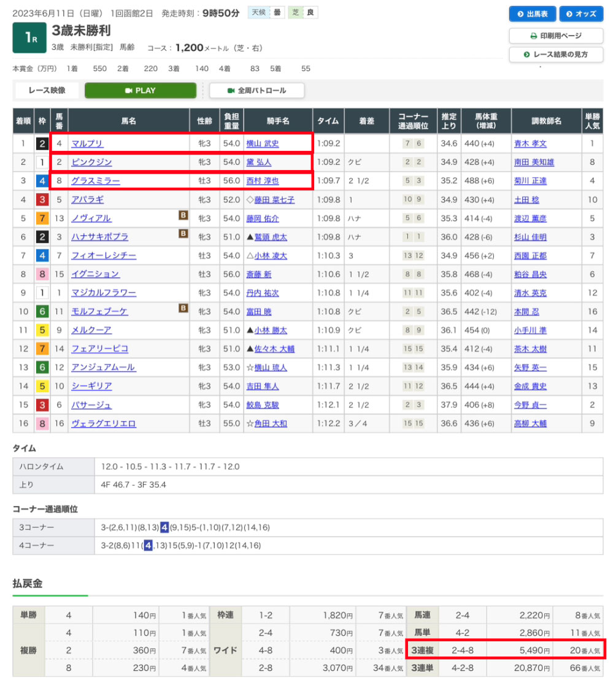
Task: Open the 全周パトロール patrol video
Action: coord(256,90)
